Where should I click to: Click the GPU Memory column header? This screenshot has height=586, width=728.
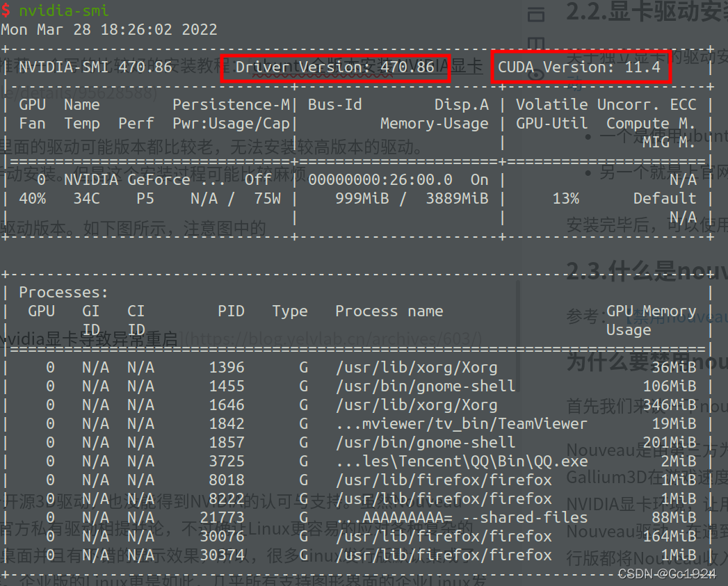click(651, 311)
